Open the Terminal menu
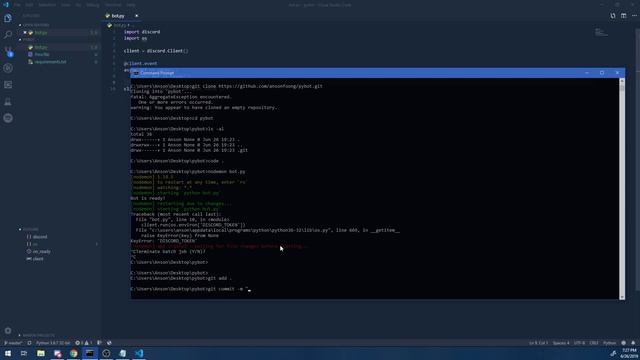Viewport: 640px width, 360px height. click(113, 5)
